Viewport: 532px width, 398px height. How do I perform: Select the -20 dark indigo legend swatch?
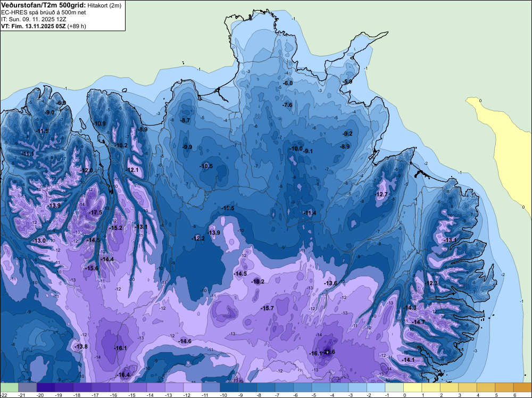click(x=45, y=387)
